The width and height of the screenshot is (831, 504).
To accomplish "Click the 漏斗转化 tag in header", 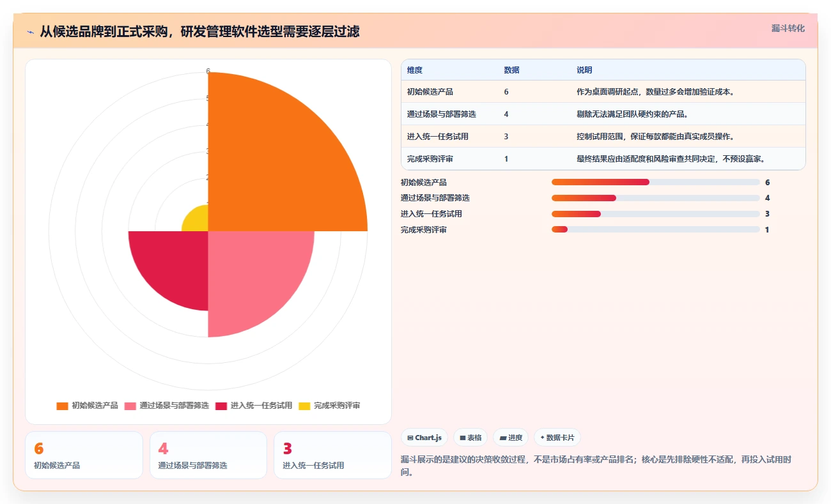I will pyautogui.click(x=788, y=28).
